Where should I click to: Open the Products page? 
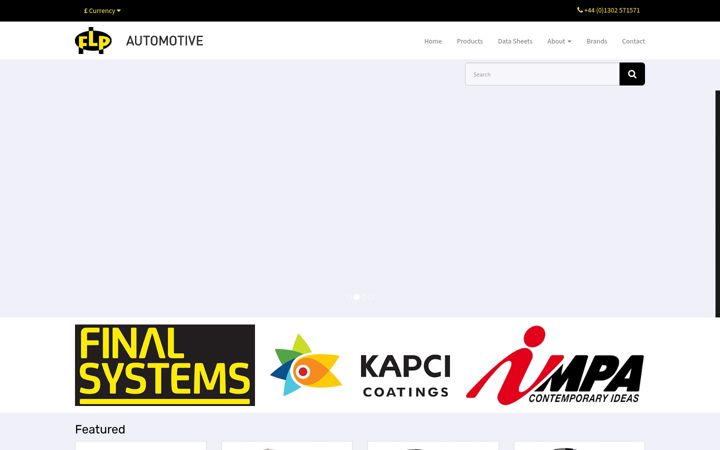[469, 41]
